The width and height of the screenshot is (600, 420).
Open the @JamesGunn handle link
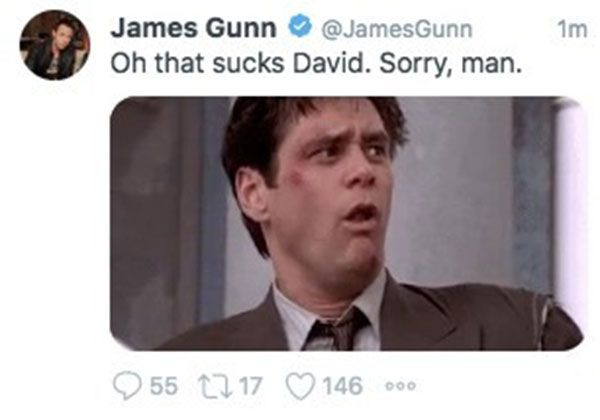[397, 29]
